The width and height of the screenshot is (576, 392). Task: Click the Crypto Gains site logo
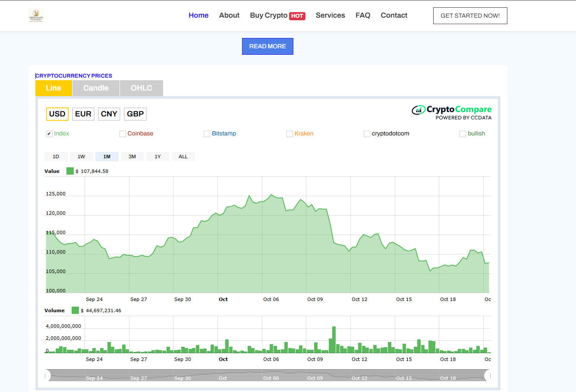pyautogui.click(x=36, y=16)
